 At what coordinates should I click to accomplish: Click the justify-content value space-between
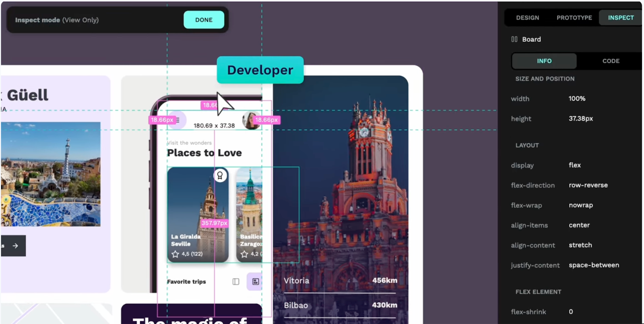tap(594, 265)
